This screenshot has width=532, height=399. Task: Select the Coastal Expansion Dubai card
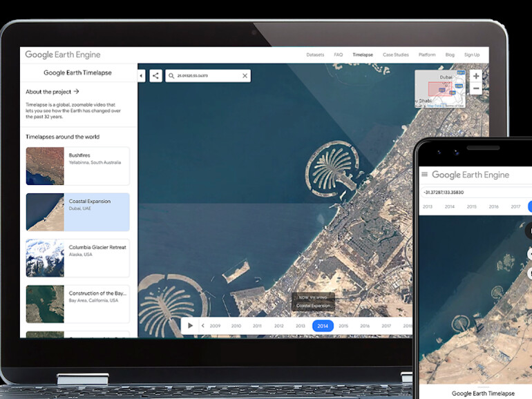pos(77,212)
